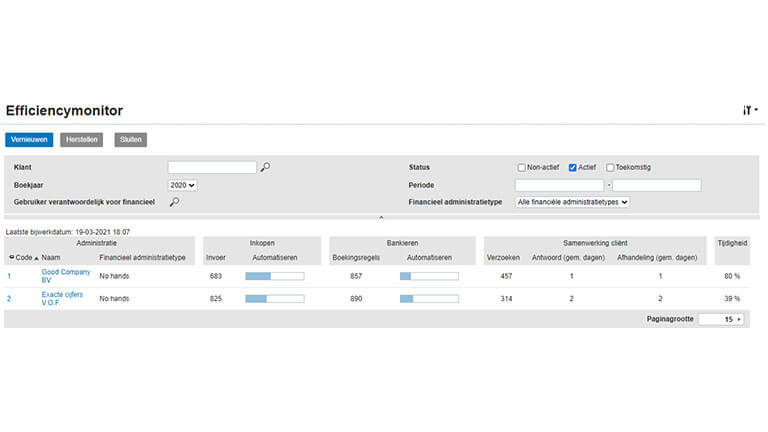Image resolution: width=768 pixels, height=432 pixels.
Task: Collapse the filter panel with the chevron
Action: [x=381, y=217]
